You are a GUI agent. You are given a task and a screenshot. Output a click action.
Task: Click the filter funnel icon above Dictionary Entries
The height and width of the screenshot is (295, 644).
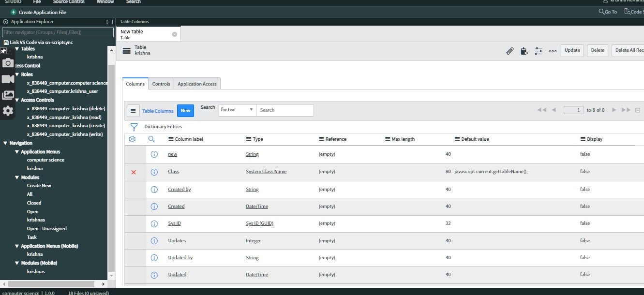pos(134,127)
